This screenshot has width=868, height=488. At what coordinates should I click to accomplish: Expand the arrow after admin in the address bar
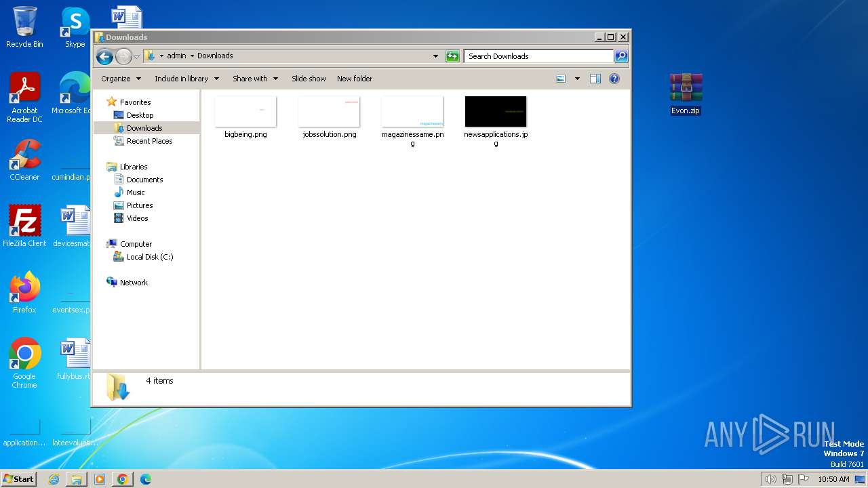(192, 56)
